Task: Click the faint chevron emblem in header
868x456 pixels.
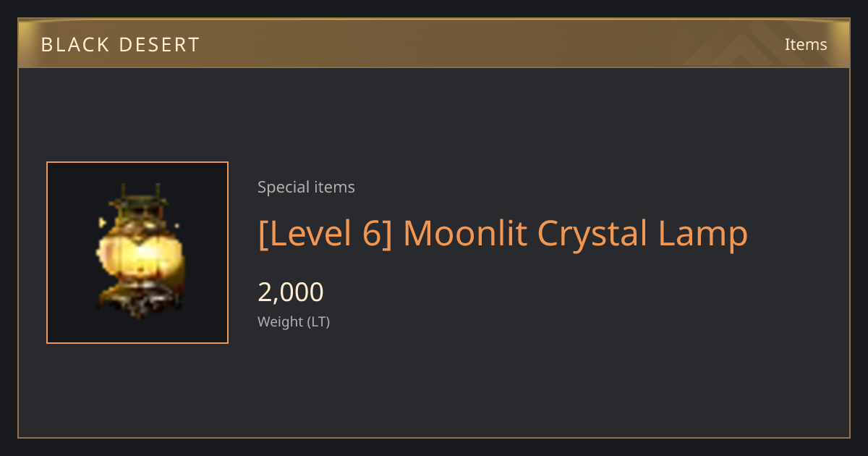Action: [x=752, y=43]
